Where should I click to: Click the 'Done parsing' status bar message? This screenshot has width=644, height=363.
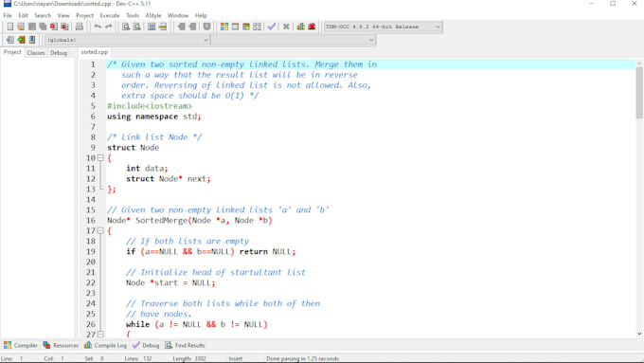(303, 358)
